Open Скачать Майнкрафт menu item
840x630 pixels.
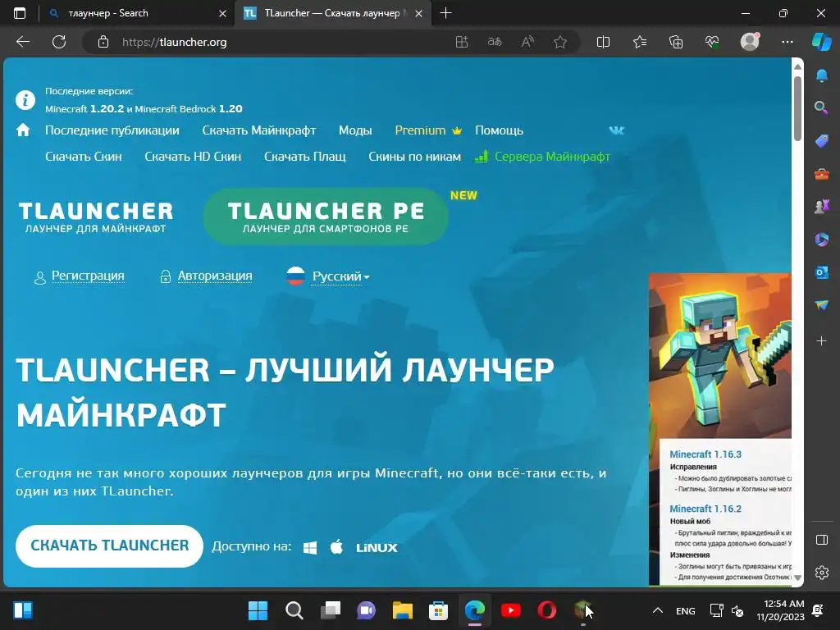click(258, 130)
